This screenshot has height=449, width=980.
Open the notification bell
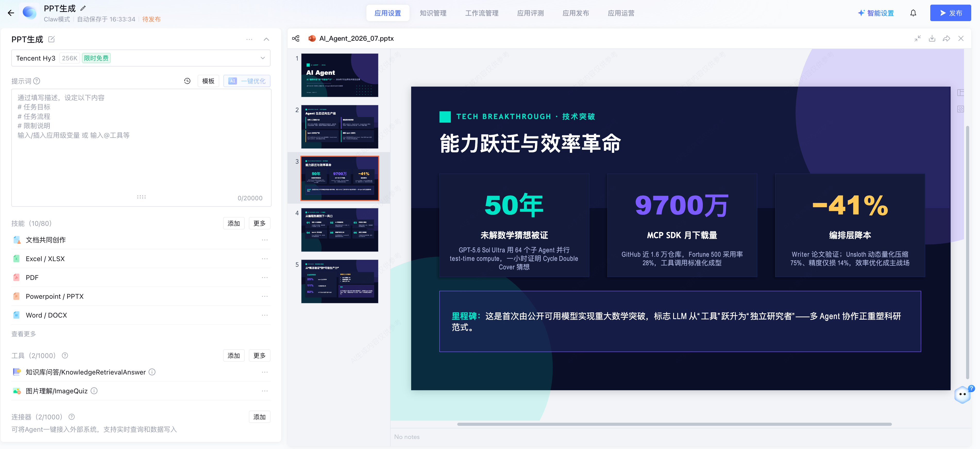(913, 13)
